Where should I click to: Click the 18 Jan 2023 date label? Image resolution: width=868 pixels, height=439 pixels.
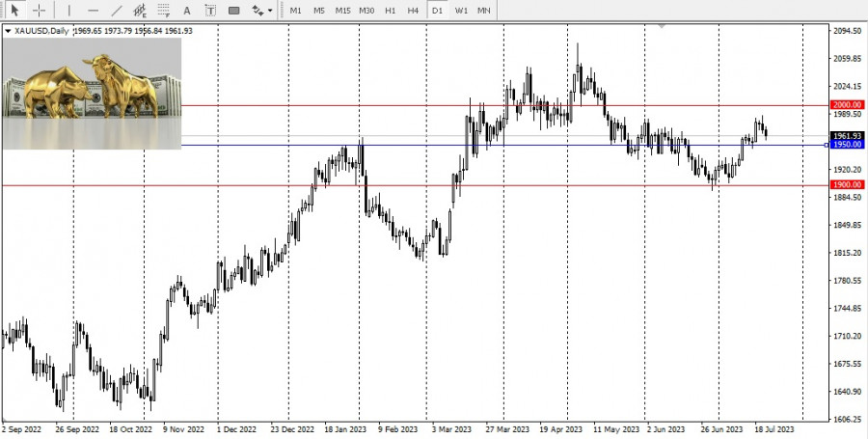pyautogui.click(x=345, y=429)
